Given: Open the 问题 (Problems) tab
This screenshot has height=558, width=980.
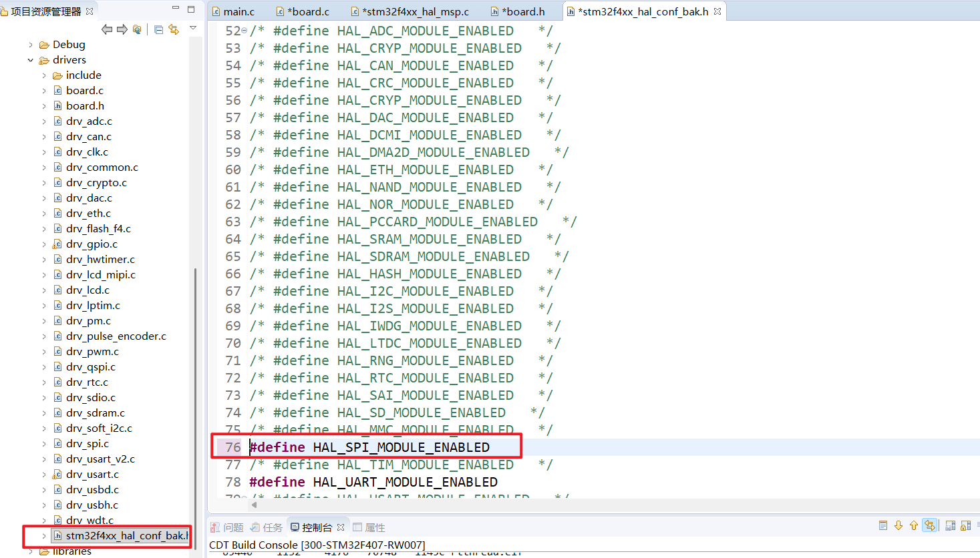Looking at the screenshot, I should click(x=227, y=527).
